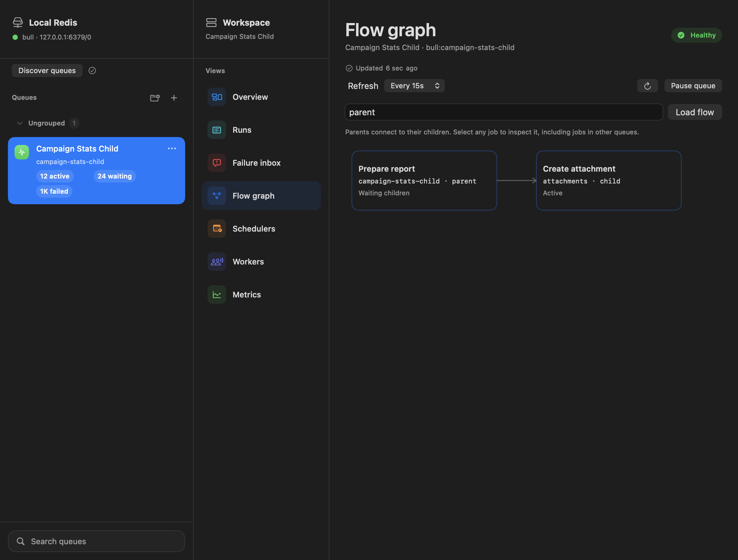738x560 pixels.
Task: Click the Updated 6 sec ago text
Action: 386,68
